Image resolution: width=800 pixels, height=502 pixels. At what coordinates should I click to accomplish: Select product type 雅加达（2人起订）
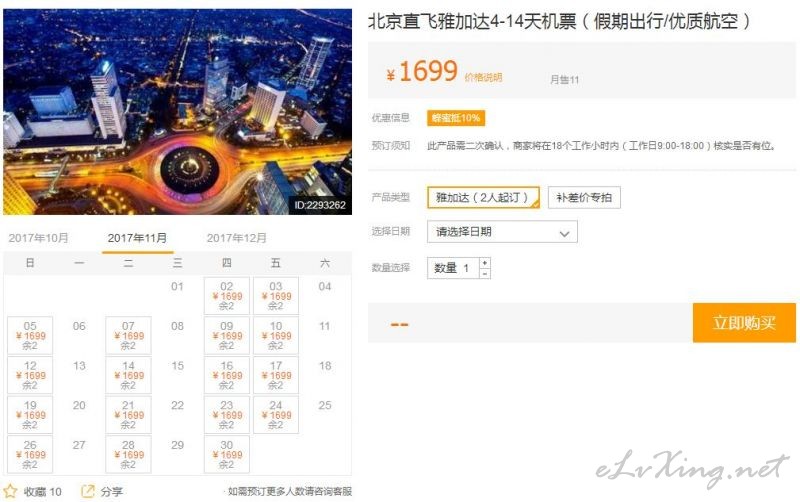(483, 197)
